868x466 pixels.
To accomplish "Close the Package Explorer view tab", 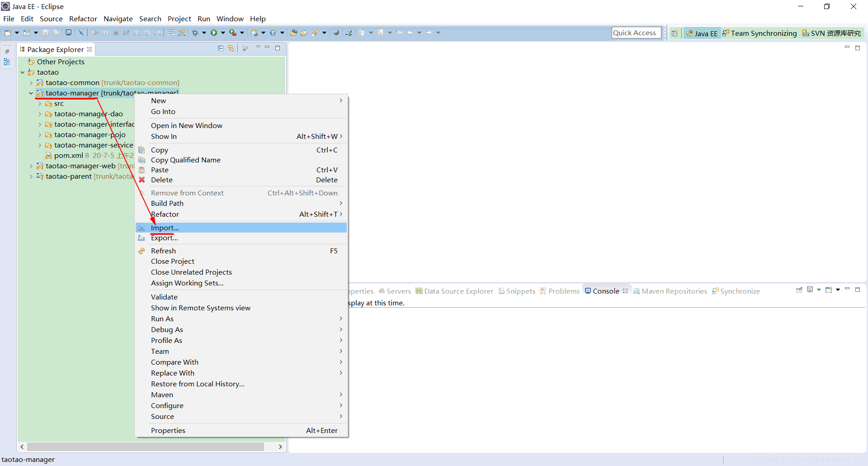I will click(90, 49).
